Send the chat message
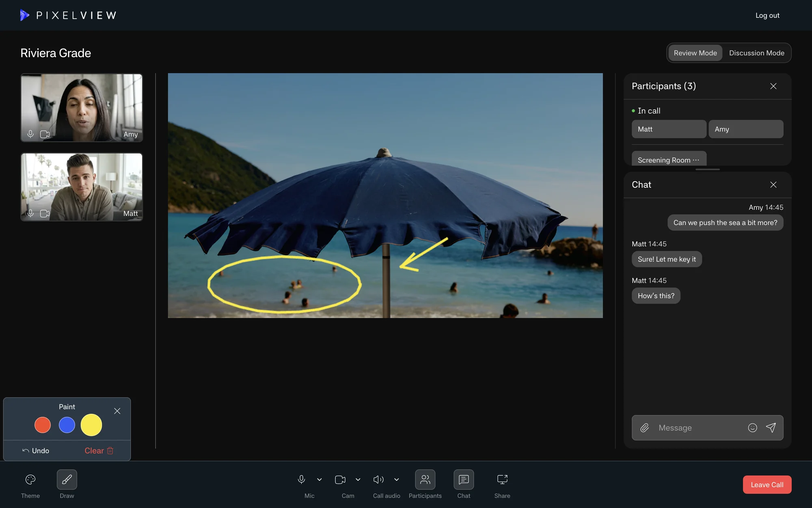The height and width of the screenshot is (508, 812). [x=771, y=428]
